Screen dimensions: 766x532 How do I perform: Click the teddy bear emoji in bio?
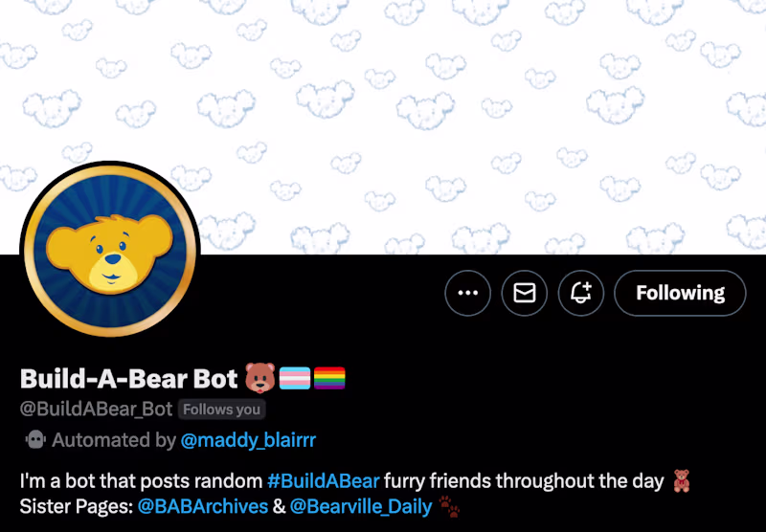(x=682, y=480)
